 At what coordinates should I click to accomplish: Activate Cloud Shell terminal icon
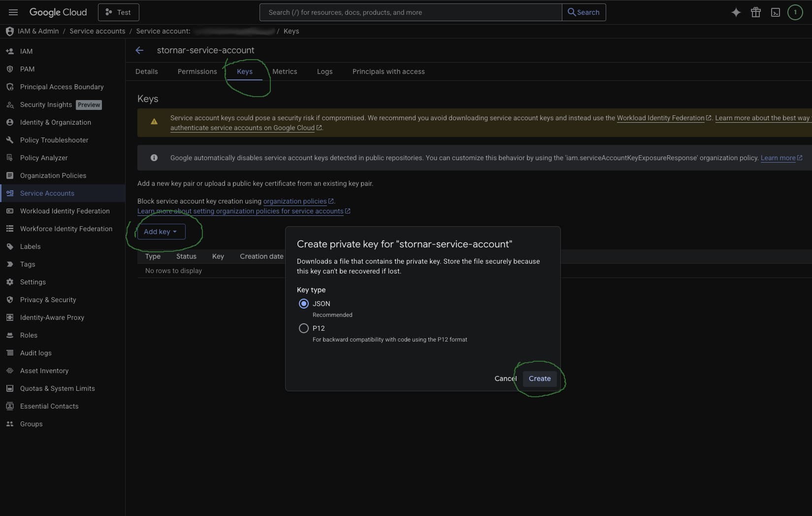click(776, 12)
